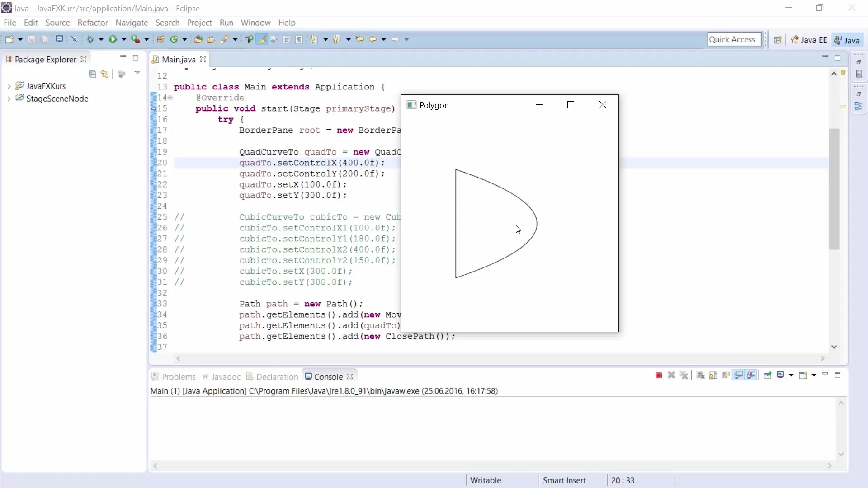Screen dimensions: 868x488
Task: Open the File menu
Action: [9, 23]
